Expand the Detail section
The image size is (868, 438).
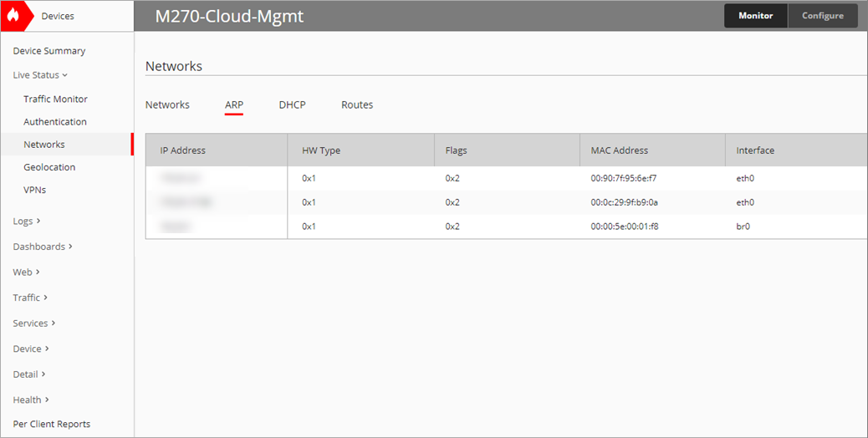point(28,374)
